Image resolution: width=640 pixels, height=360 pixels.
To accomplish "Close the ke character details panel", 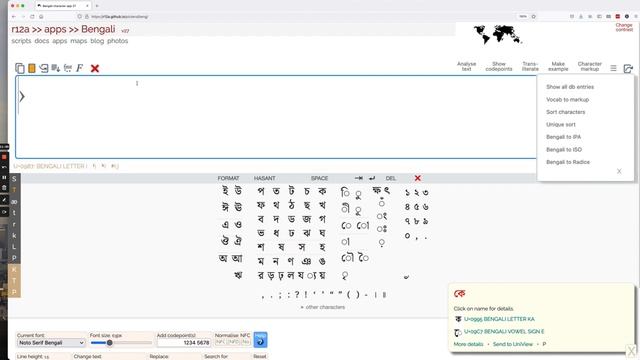I will click(631, 351).
